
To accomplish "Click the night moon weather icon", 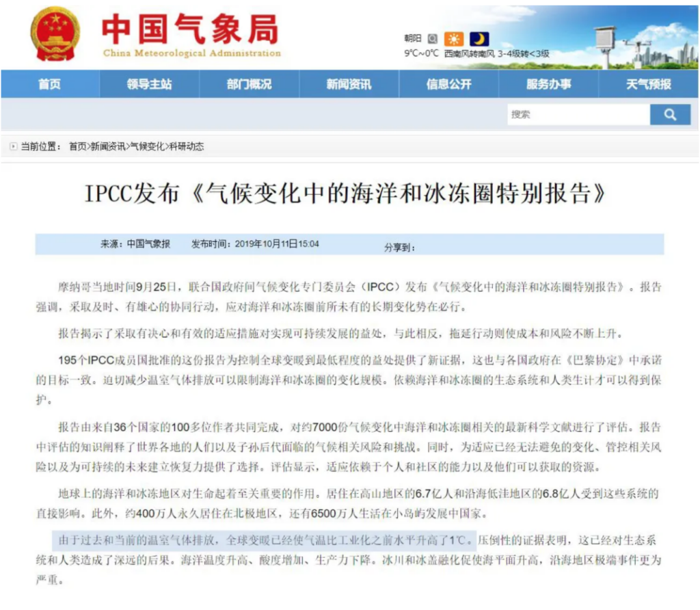I will [x=479, y=39].
